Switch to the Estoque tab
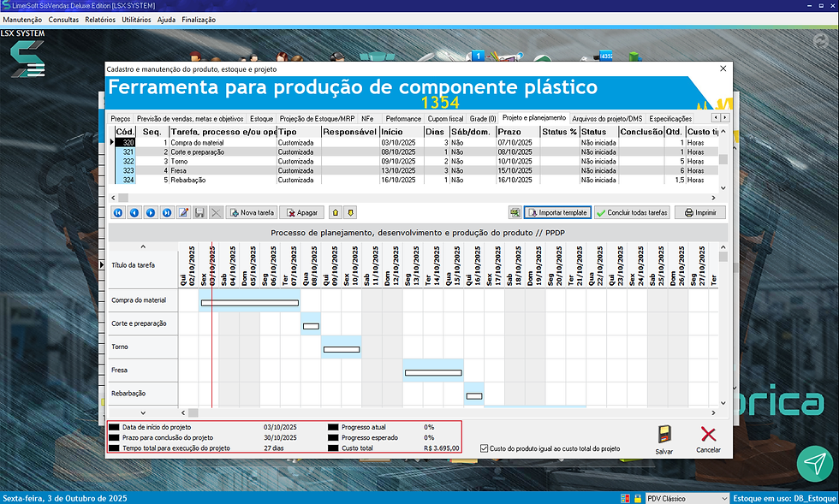Viewport: 839px width, 504px height. coord(262,119)
